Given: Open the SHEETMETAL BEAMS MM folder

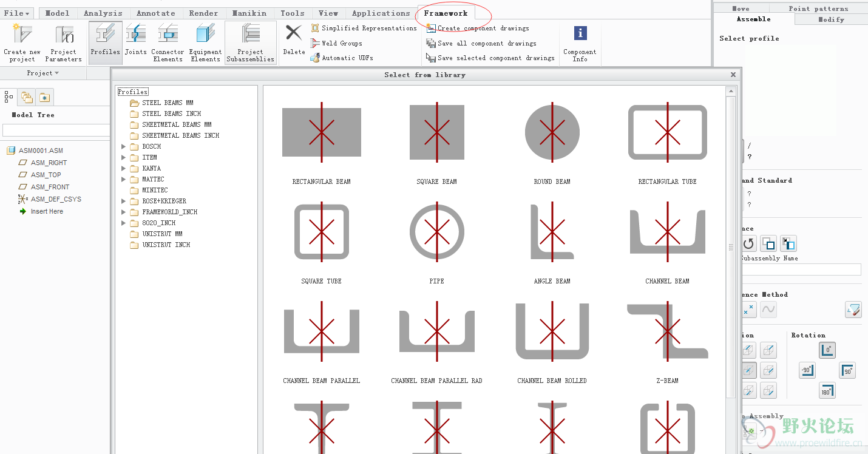Looking at the screenshot, I should [171, 124].
